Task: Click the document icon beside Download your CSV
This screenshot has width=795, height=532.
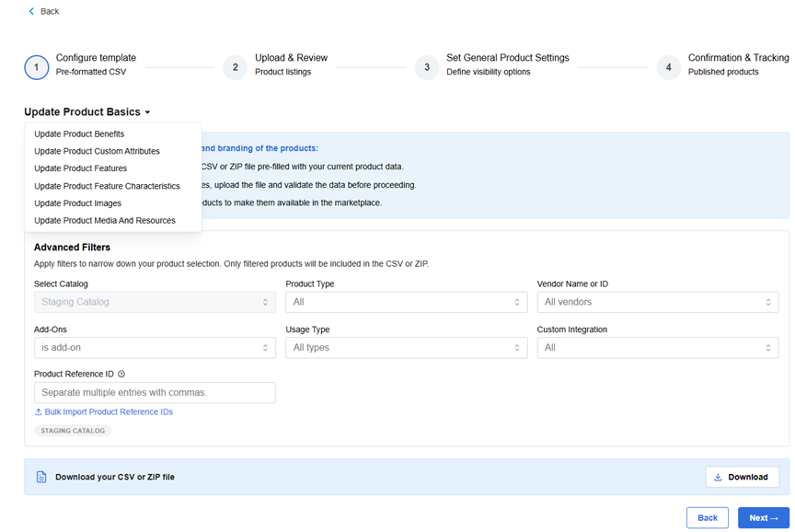Action: 41,477
